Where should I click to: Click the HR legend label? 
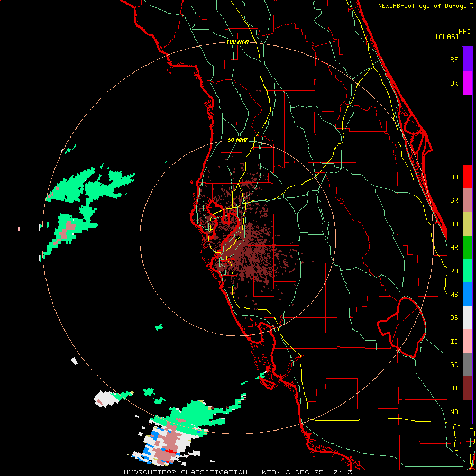point(454,248)
